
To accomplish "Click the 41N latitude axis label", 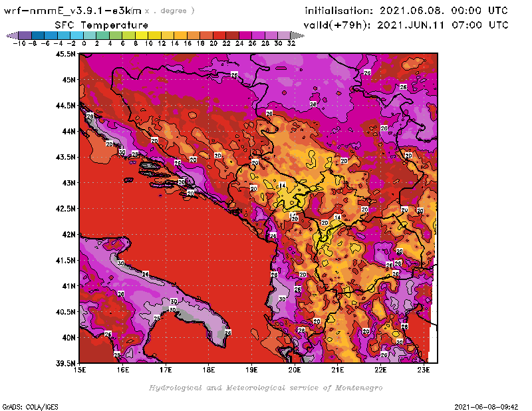I will [x=68, y=286].
